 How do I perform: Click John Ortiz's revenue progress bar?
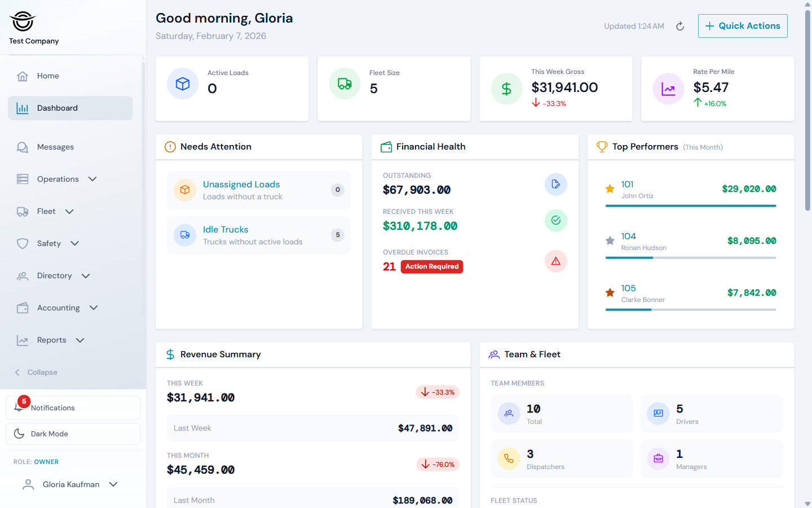(x=691, y=206)
